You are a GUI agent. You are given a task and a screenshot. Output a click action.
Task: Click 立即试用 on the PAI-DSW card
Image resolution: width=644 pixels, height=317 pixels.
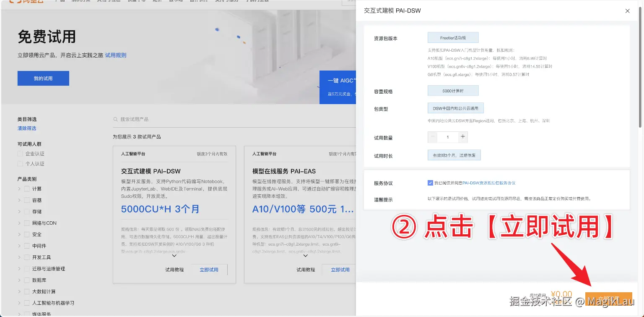[x=209, y=270]
